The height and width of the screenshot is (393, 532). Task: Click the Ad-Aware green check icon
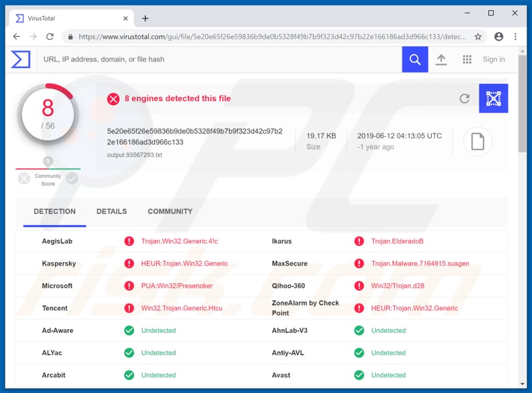[x=129, y=330]
